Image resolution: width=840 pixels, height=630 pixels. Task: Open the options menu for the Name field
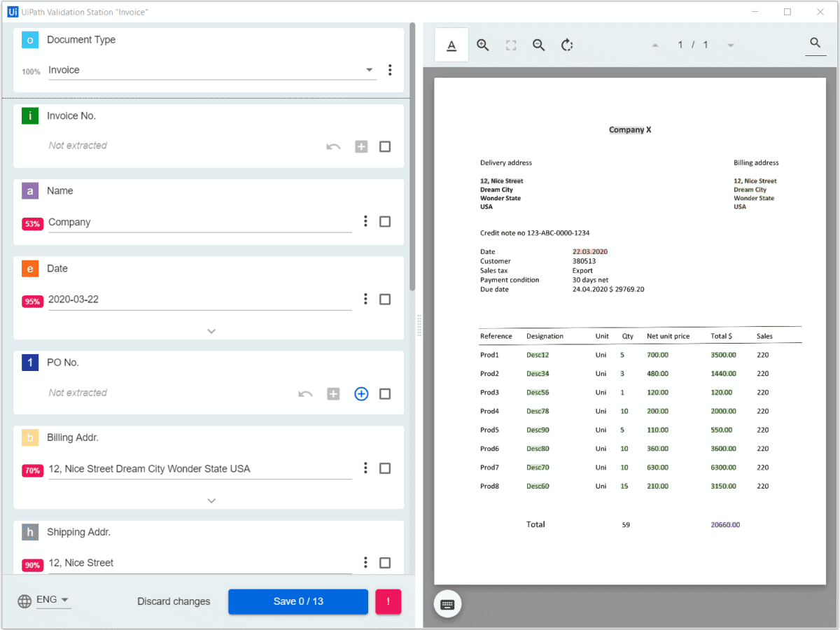coord(365,221)
